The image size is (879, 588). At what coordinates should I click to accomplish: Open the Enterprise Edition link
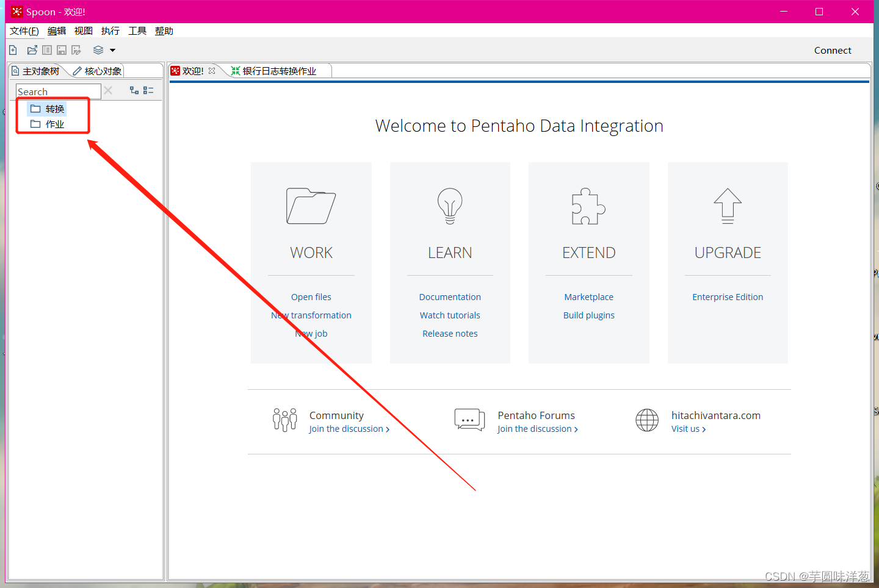728,297
